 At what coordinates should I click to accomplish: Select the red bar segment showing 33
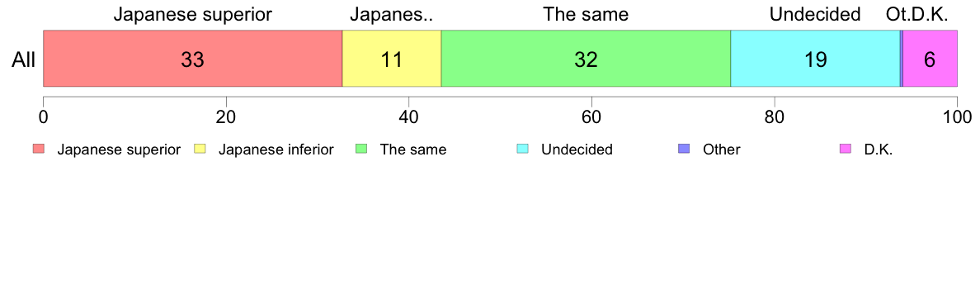pyautogui.click(x=192, y=59)
